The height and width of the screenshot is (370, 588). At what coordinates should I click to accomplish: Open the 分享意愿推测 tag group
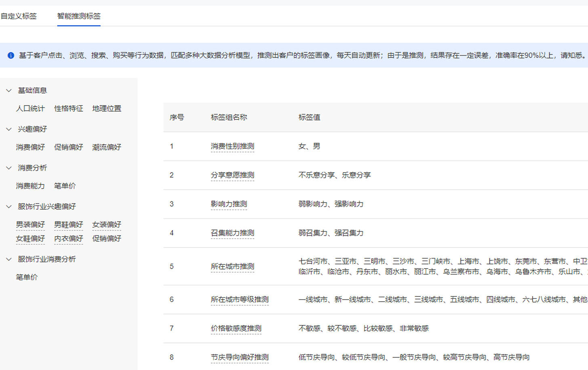pos(233,175)
